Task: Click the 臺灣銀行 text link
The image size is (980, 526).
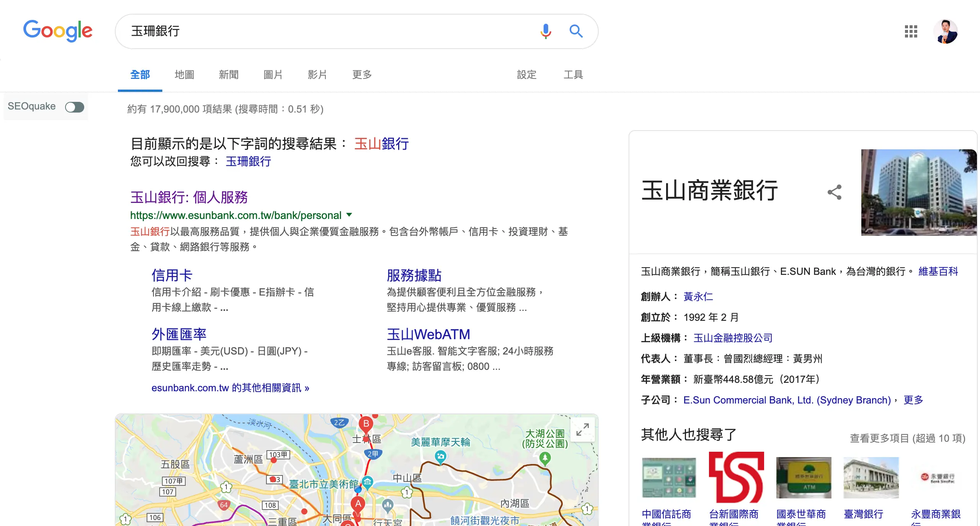Action: coord(863,514)
